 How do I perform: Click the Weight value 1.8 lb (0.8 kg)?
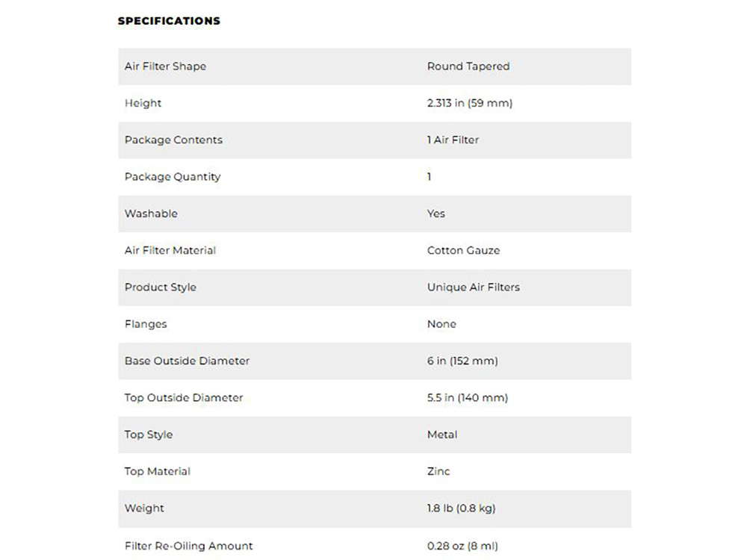(461, 508)
